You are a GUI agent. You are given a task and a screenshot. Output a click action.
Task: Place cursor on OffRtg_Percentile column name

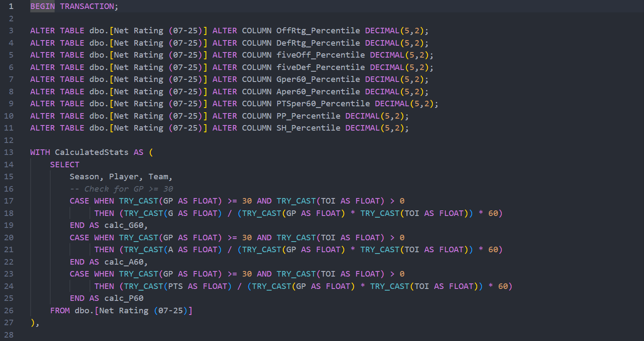point(318,31)
